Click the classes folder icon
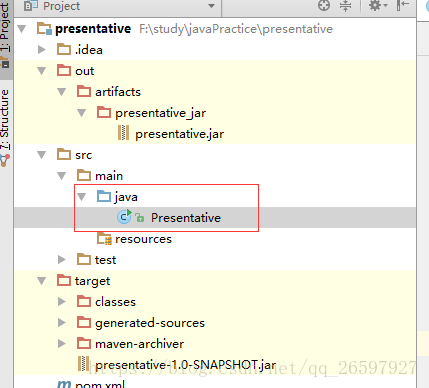 tap(84, 301)
